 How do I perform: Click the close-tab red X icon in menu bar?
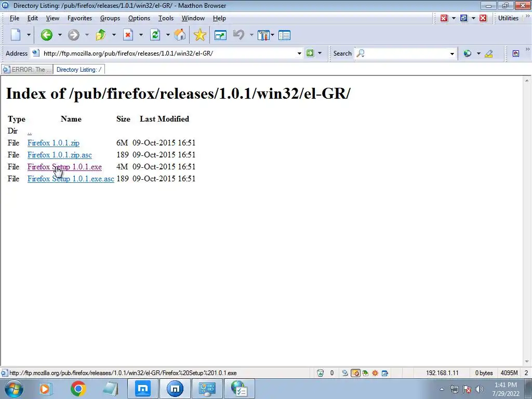coord(444,18)
